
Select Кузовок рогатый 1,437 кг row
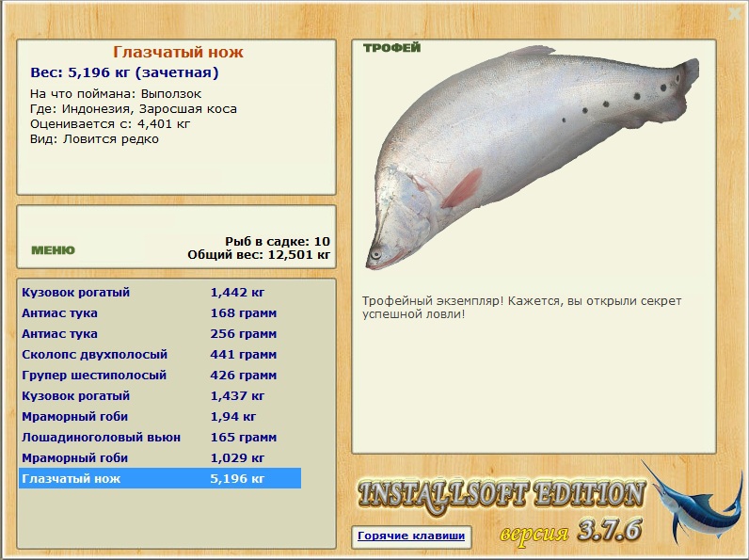(x=160, y=395)
